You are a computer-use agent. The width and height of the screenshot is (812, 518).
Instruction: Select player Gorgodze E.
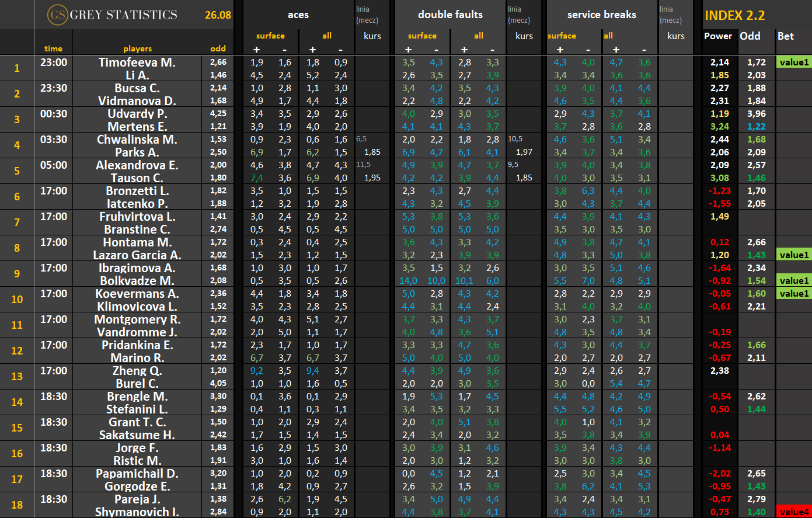pyautogui.click(x=137, y=486)
